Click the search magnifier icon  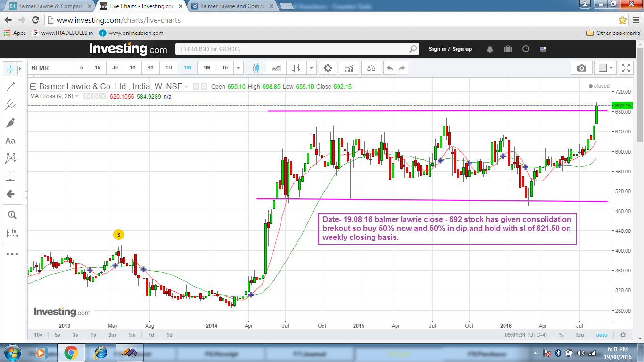[413, 49]
